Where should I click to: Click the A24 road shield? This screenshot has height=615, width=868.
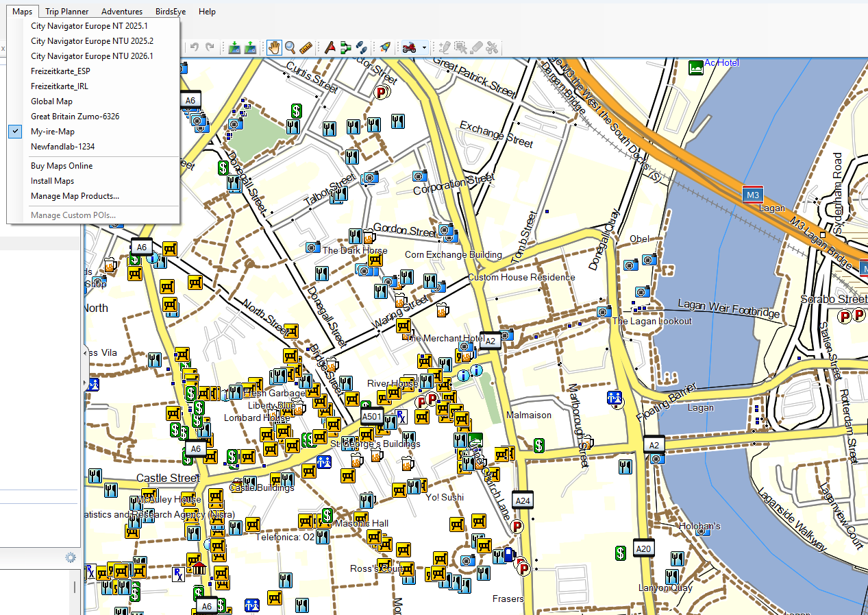tap(523, 501)
